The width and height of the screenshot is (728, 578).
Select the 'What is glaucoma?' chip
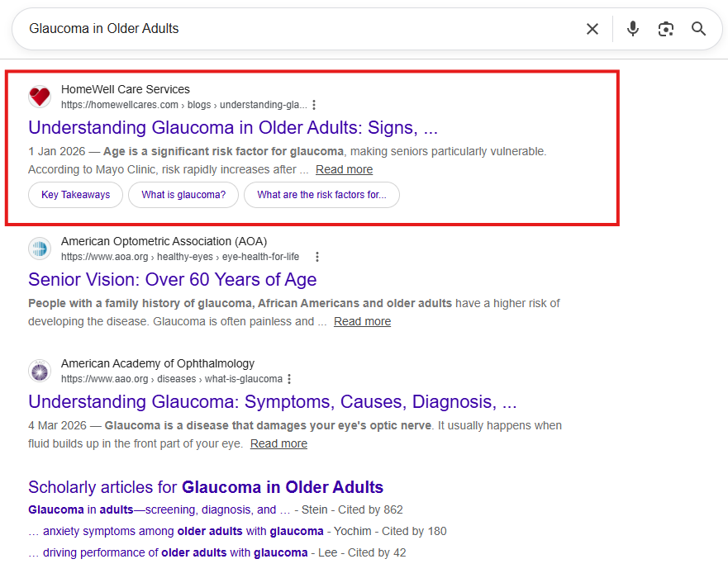coord(183,195)
